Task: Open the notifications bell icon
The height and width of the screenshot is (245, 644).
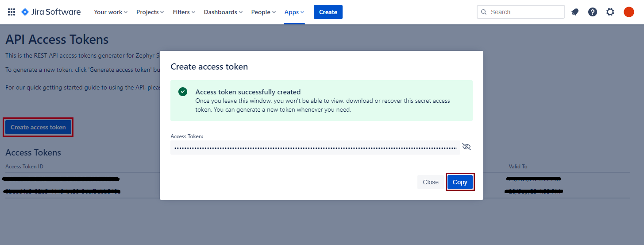Action: pos(575,12)
